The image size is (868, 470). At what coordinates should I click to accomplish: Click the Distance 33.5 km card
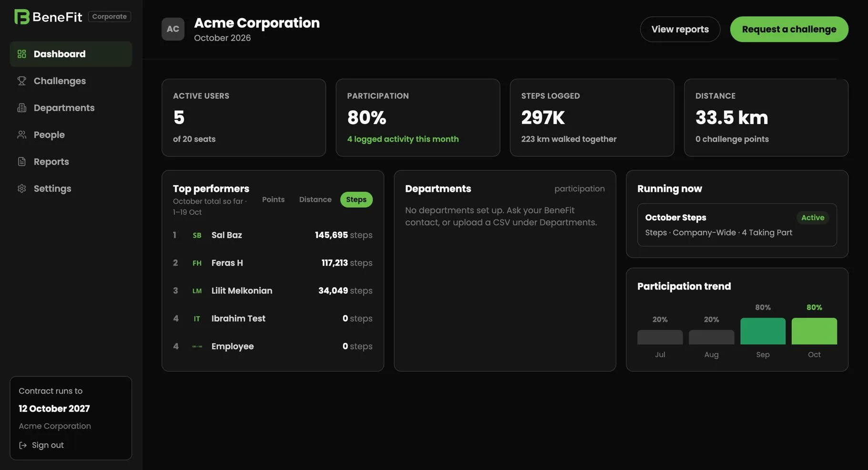pyautogui.click(x=766, y=117)
